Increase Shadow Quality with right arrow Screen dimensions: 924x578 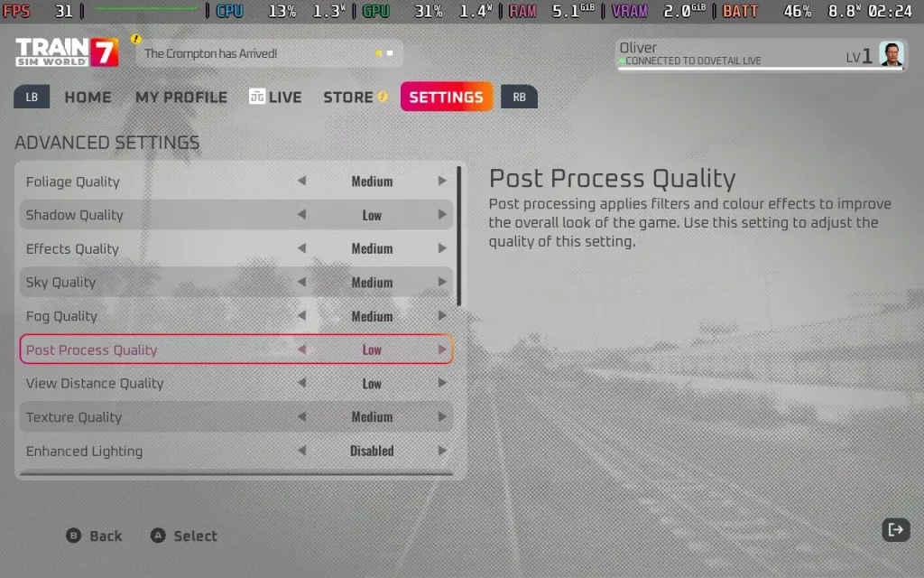(442, 215)
